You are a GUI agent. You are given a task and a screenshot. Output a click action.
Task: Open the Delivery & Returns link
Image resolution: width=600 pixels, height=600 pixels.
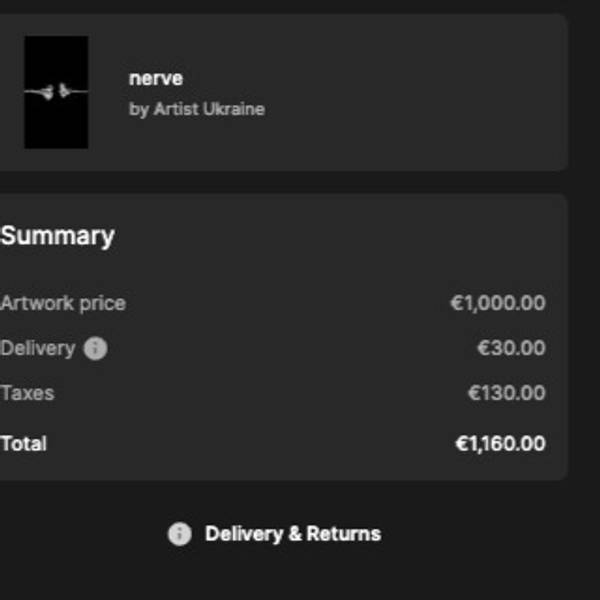tap(292, 534)
